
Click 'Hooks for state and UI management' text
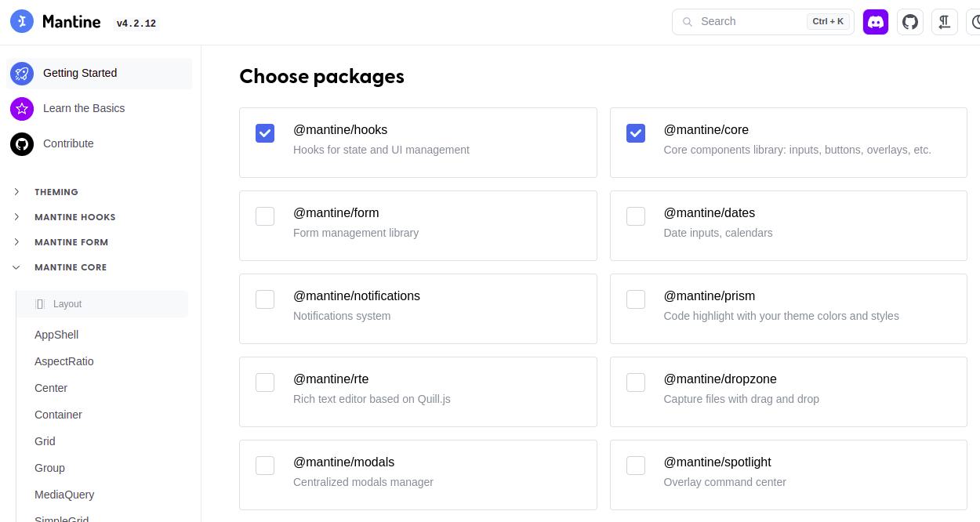(x=381, y=150)
